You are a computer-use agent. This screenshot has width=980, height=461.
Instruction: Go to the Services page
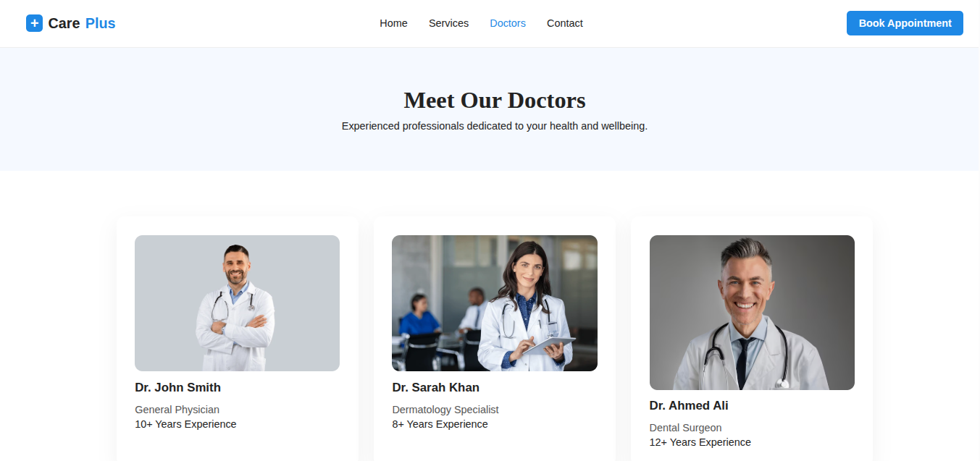coord(448,23)
